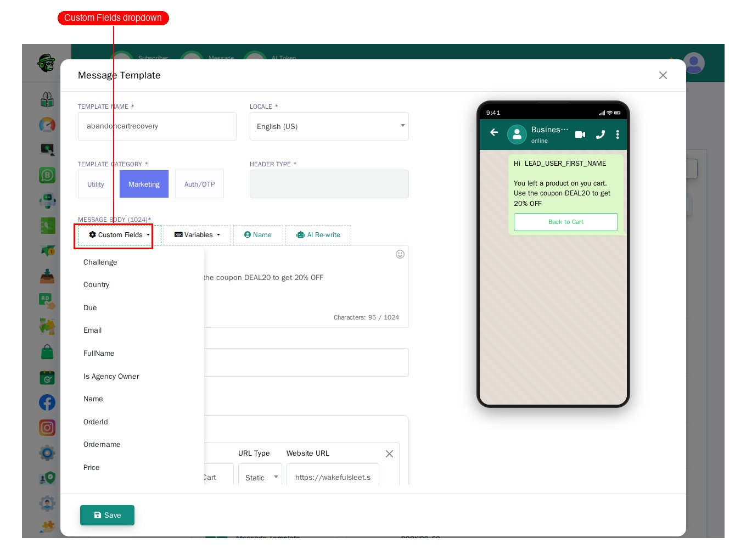
Task: Toggle the Custom Fields dropdown
Action: point(120,235)
